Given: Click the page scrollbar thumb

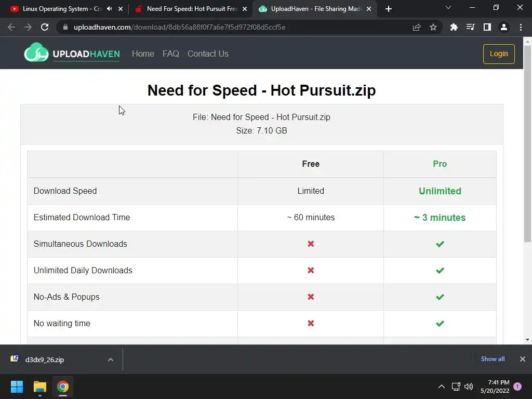Looking at the screenshot, I should tap(527, 143).
